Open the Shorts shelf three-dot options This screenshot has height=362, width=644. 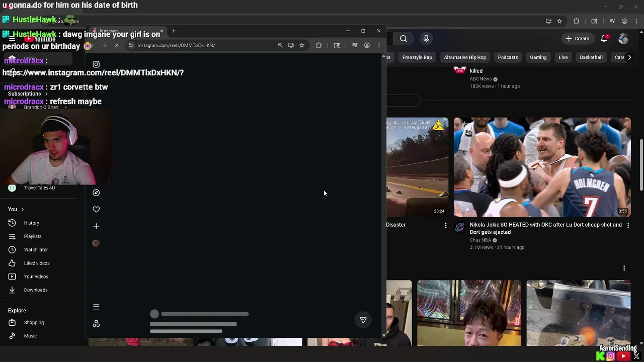(624, 268)
